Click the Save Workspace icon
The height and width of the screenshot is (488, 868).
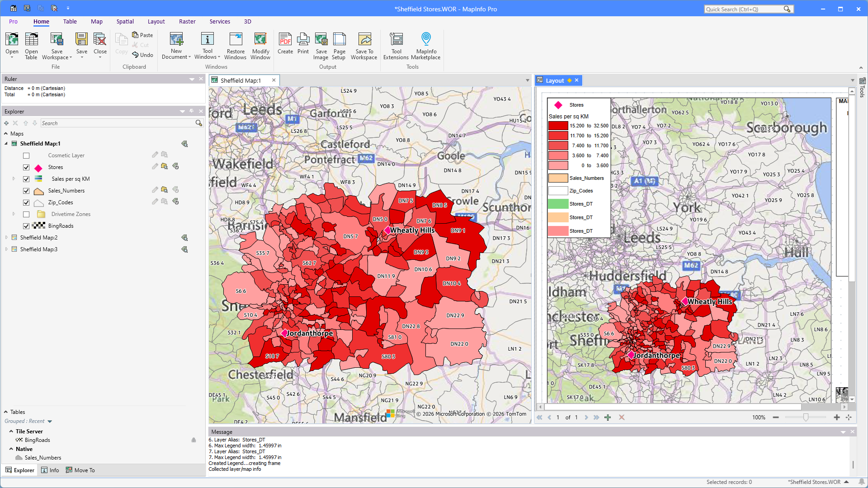click(57, 40)
